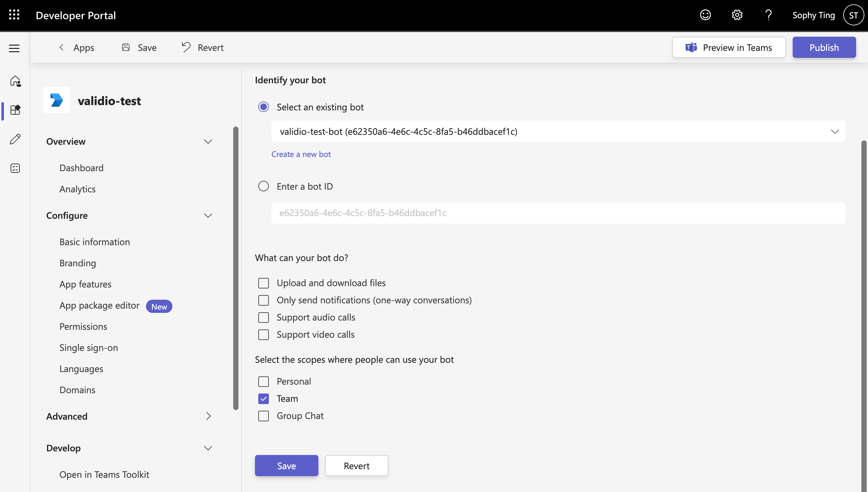
Task: Collapse the Develop section
Action: point(208,448)
